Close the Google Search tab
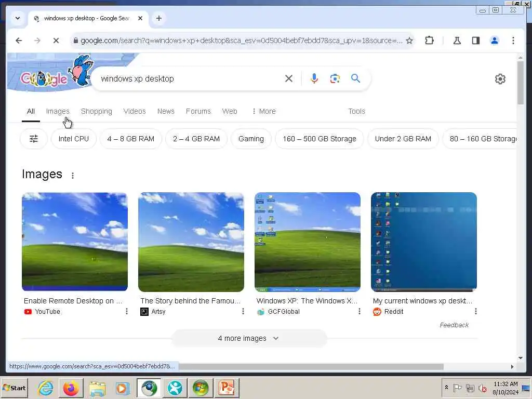 pyautogui.click(x=140, y=18)
